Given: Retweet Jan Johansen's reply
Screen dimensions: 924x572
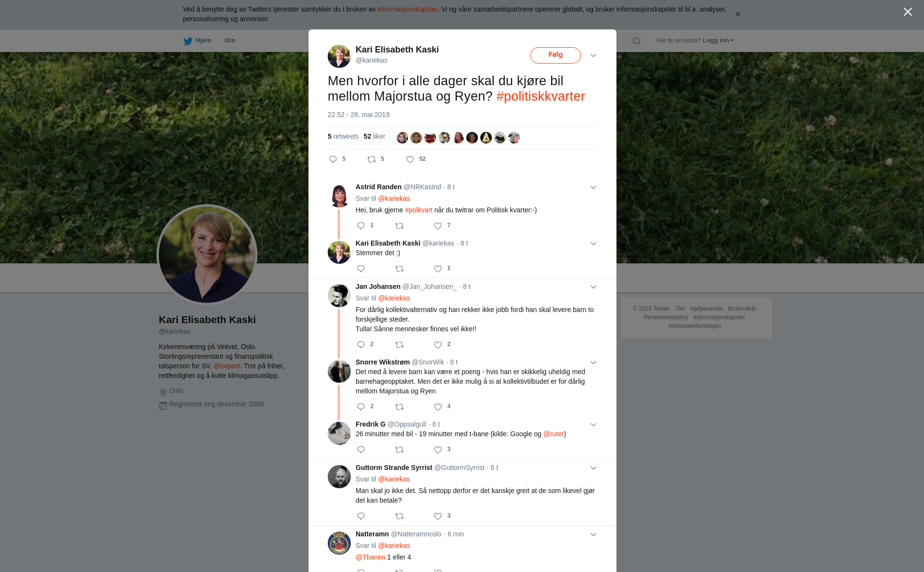Looking at the screenshot, I should pos(399,345).
